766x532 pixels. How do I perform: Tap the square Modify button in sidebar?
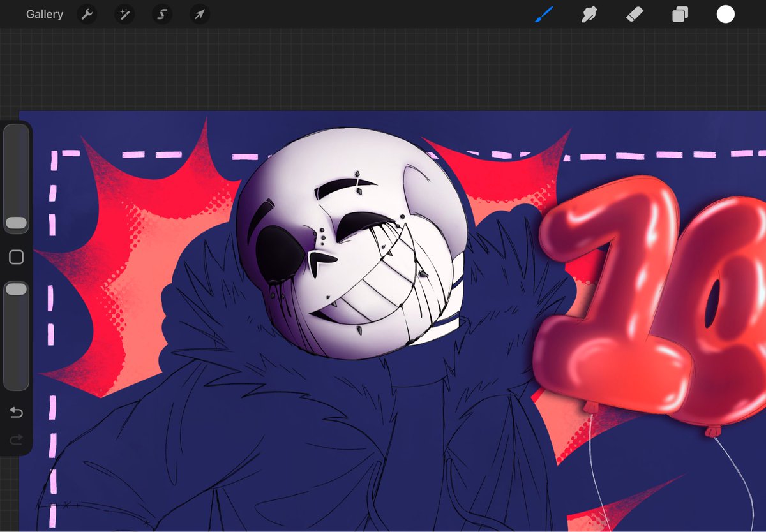[16, 257]
